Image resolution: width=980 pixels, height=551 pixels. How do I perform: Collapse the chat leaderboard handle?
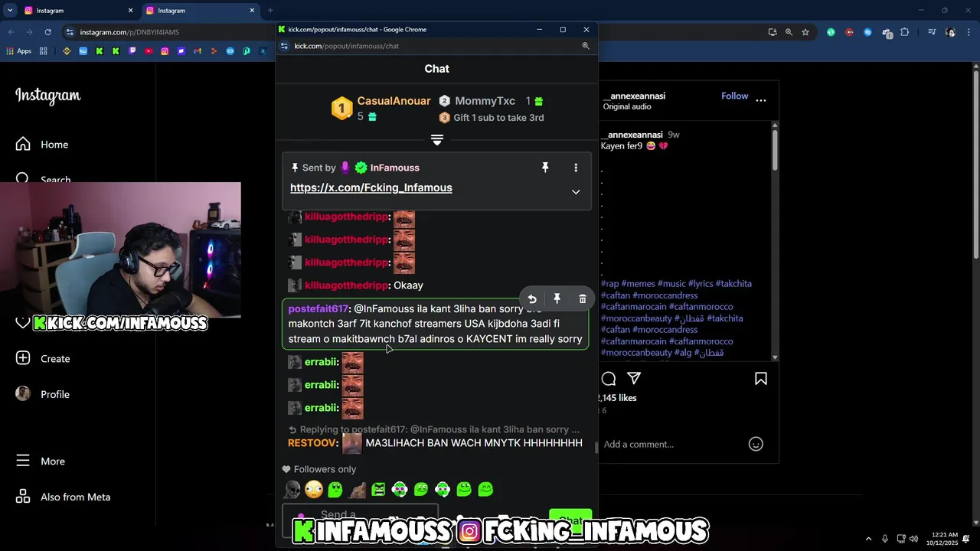tap(436, 140)
